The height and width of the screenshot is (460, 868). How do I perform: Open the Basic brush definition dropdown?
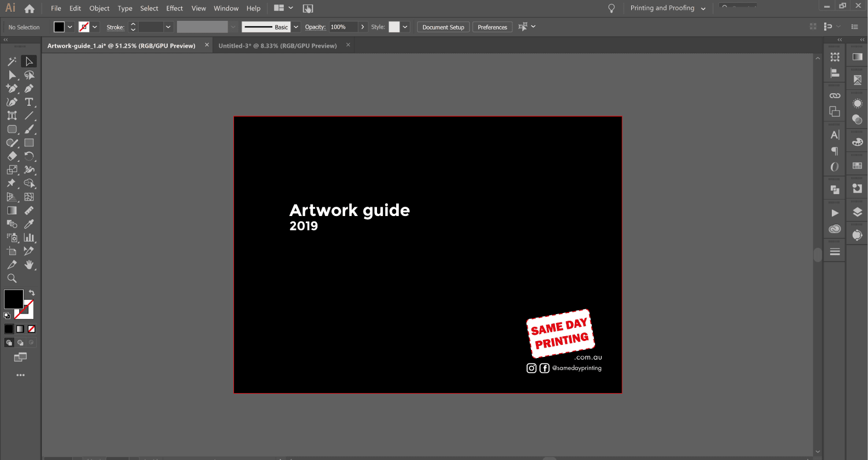(x=296, y=27)
